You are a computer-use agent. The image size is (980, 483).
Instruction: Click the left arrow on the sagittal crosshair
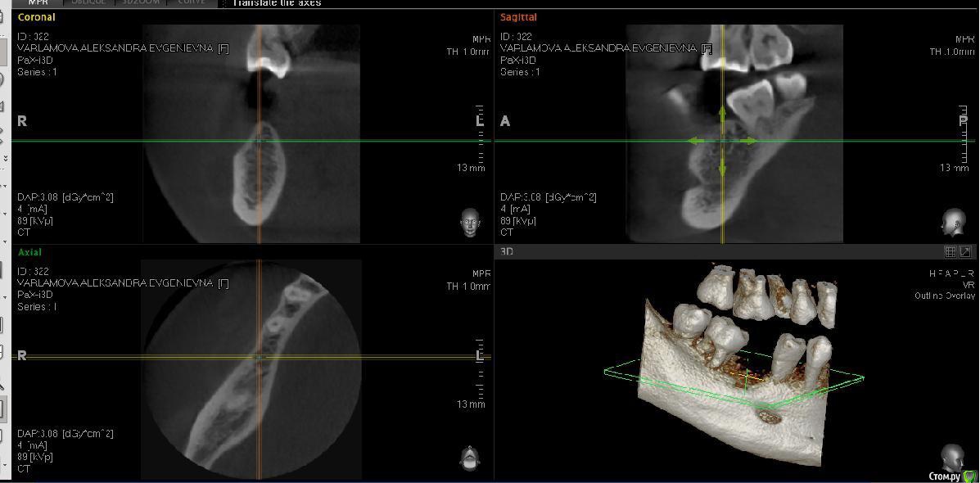click(694, 141)
